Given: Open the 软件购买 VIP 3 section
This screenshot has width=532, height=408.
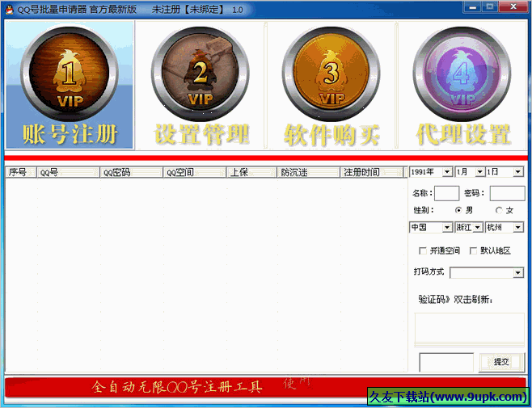Looking at the screenshot, I should (331, 85).
